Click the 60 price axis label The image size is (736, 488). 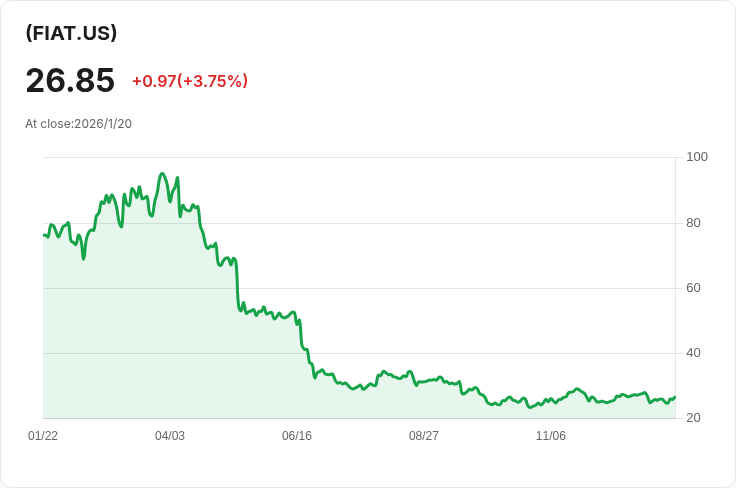[693, 288]
